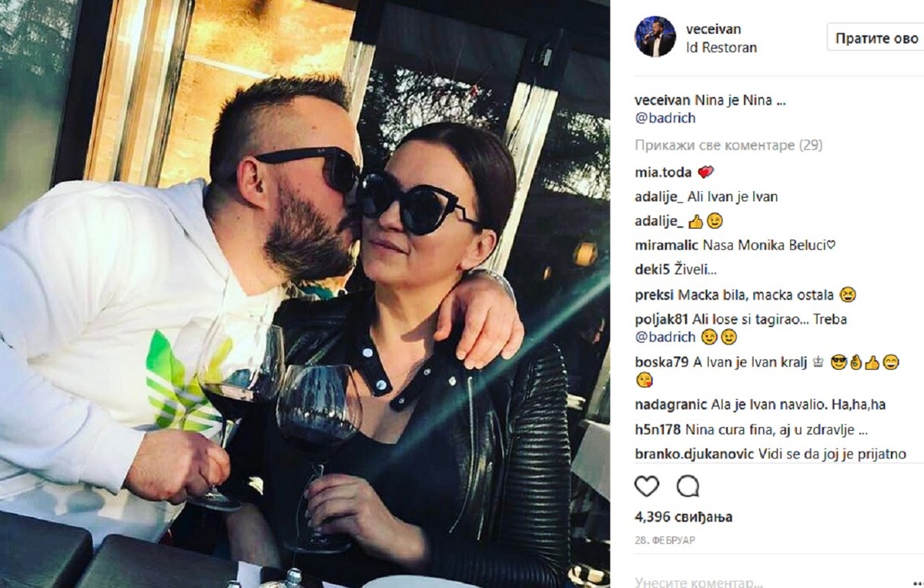
Task: Open poljak81's commenter username
Action: pos(659,320)
